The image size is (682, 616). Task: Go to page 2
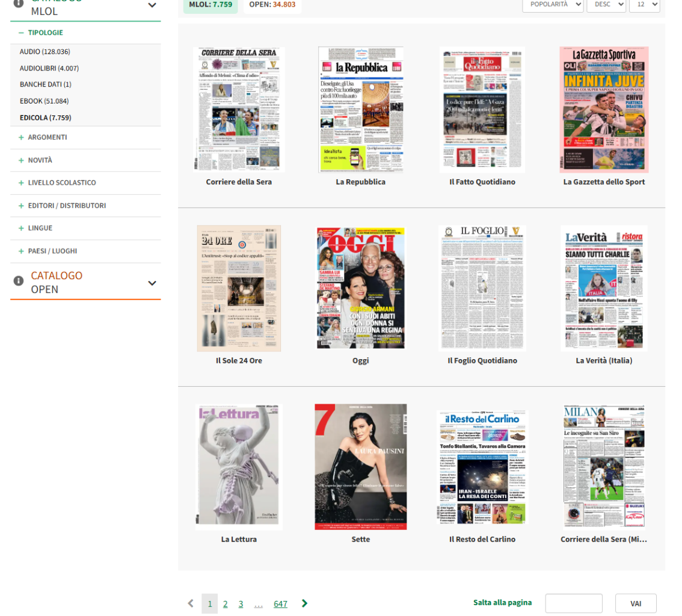pyautogui.click(x=226, y=604)
